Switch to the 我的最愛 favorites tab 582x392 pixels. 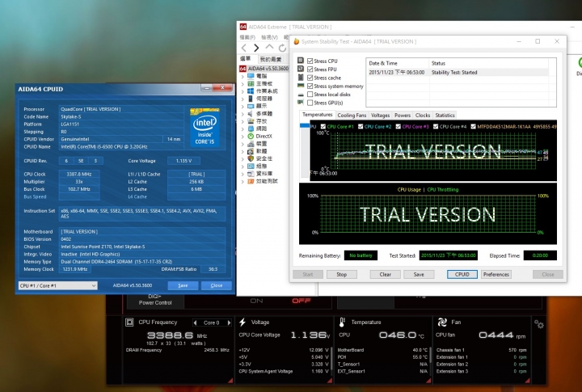point(271,59)
